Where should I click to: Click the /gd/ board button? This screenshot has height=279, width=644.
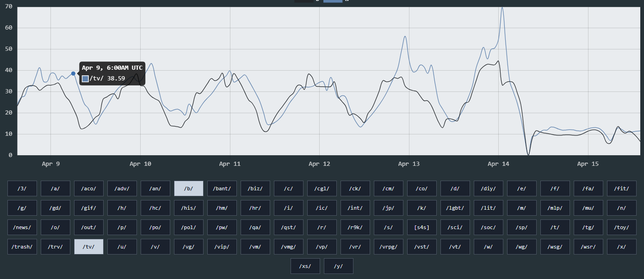[x=56, y=208]
